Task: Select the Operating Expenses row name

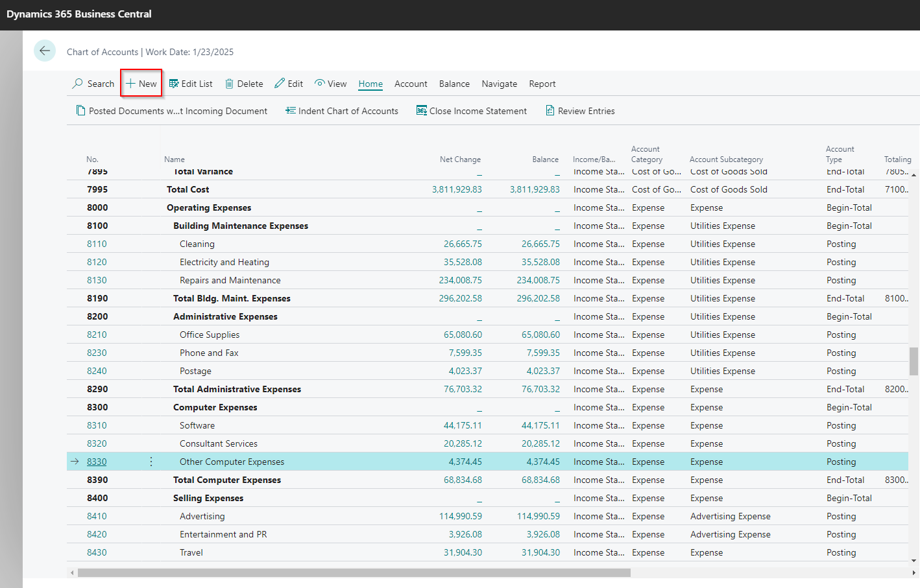Action: [x=209, y=207]
